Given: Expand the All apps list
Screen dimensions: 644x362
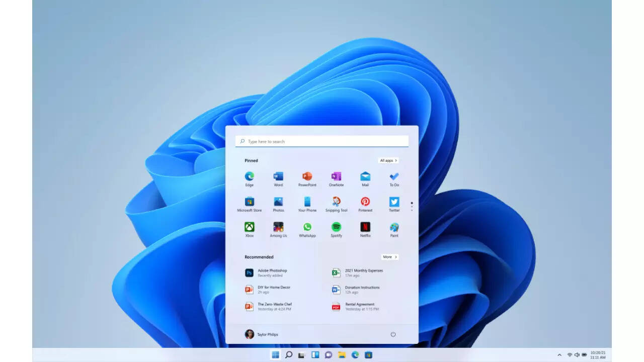Looking at the screenshot, I should [388, 160].
